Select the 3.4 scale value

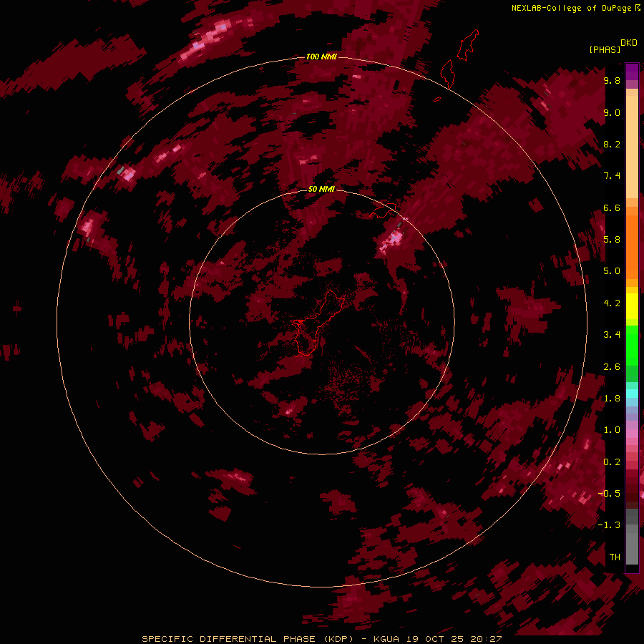coord(612,335)
